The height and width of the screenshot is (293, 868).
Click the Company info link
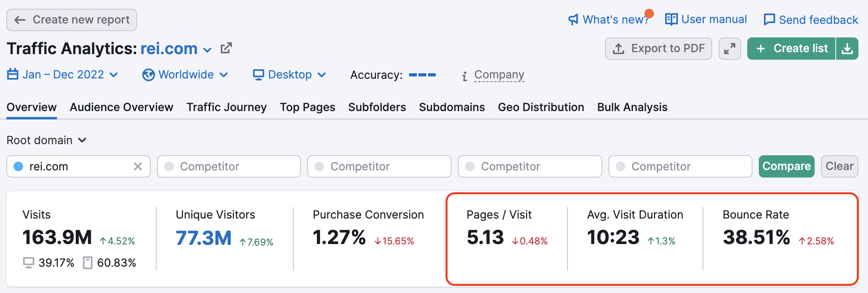click(x=499, y=74)
